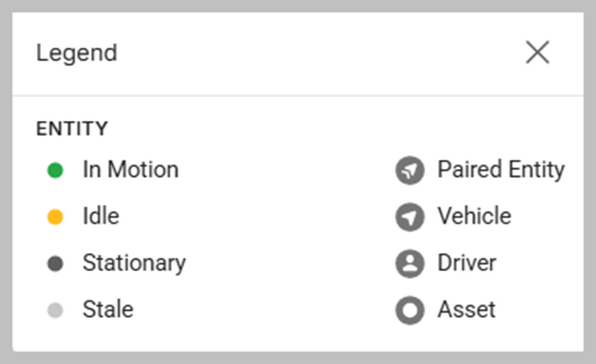The height and width of the screenshot is (364, 596).
Task: Click the light gray Stale dot
Action: pos(55,310)
